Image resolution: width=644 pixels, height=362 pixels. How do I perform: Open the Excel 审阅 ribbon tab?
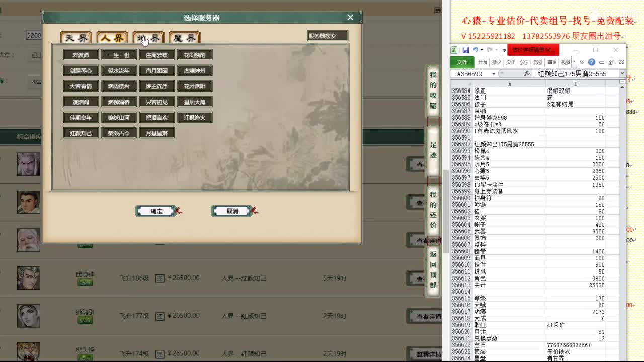tap(552, 62)
